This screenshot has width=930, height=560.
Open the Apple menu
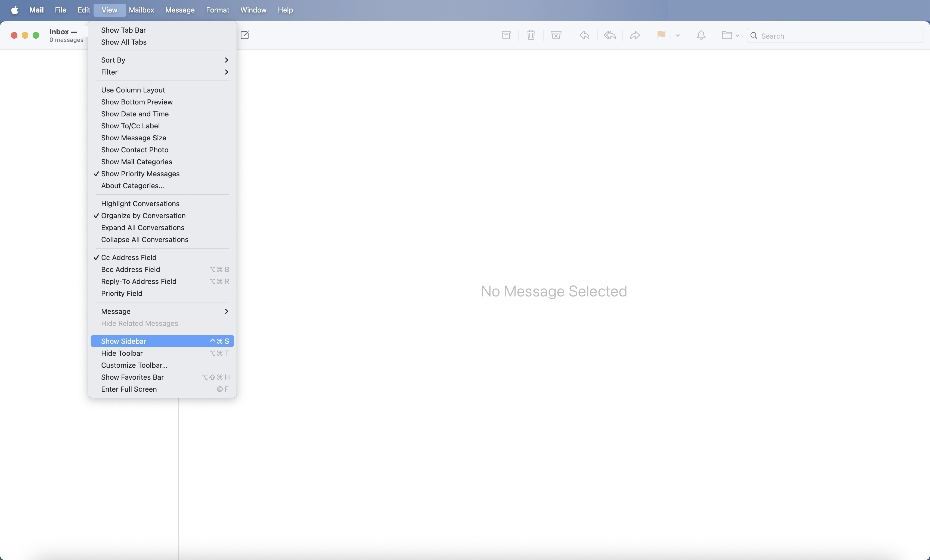click(15, 10)
